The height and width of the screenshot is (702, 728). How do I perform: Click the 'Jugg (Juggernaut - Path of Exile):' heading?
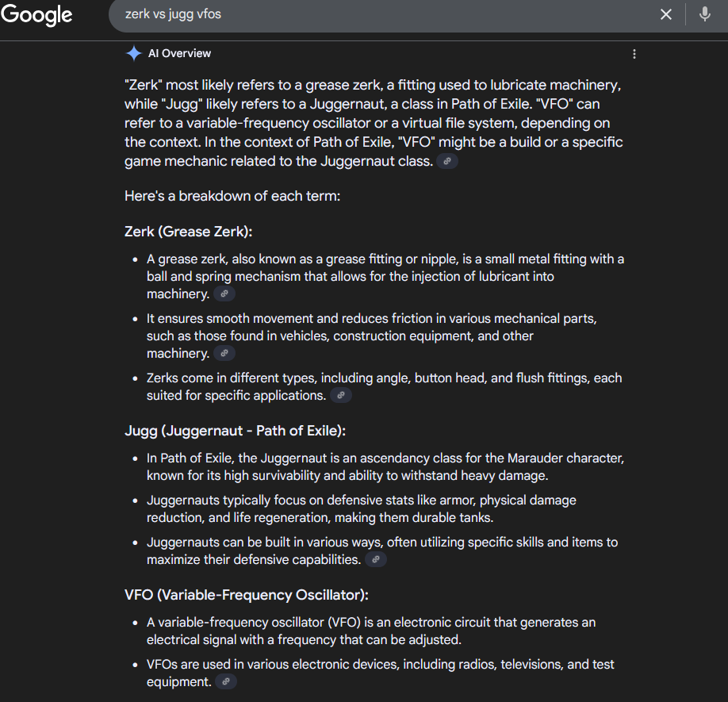coord(236,431)
